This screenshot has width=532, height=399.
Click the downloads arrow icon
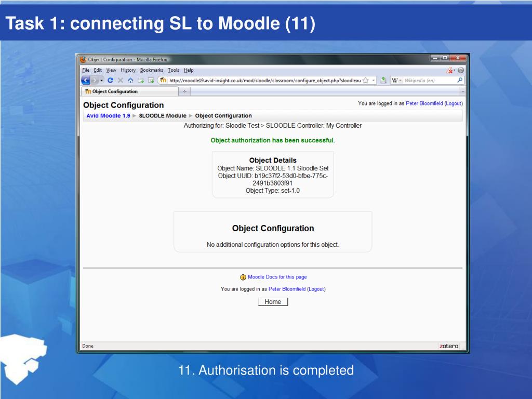383,81
